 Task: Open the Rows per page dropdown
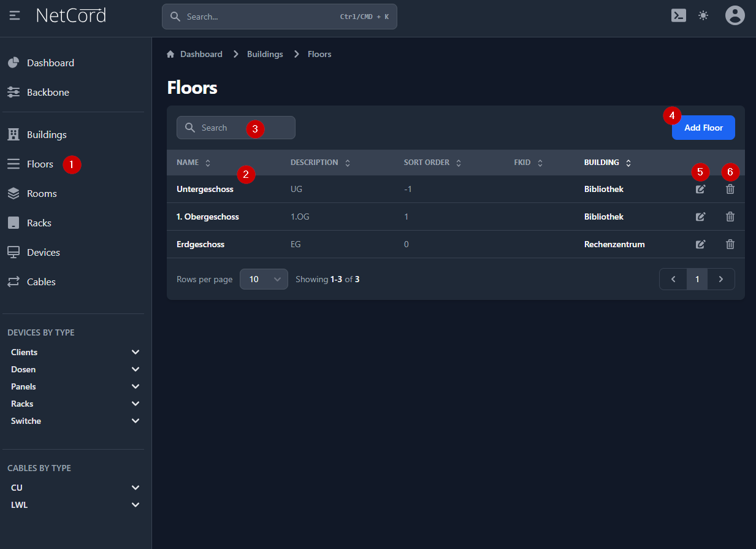point(264,279)
